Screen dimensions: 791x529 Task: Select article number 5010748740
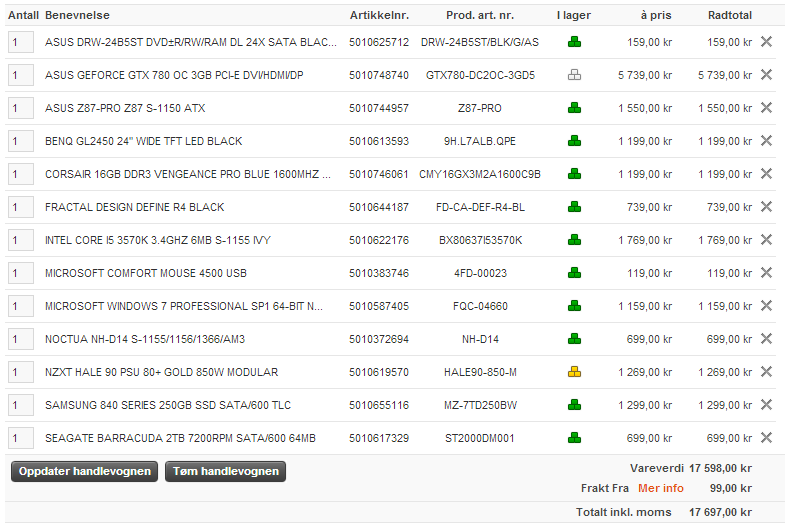pyautogui.click(x=379, y=75)
